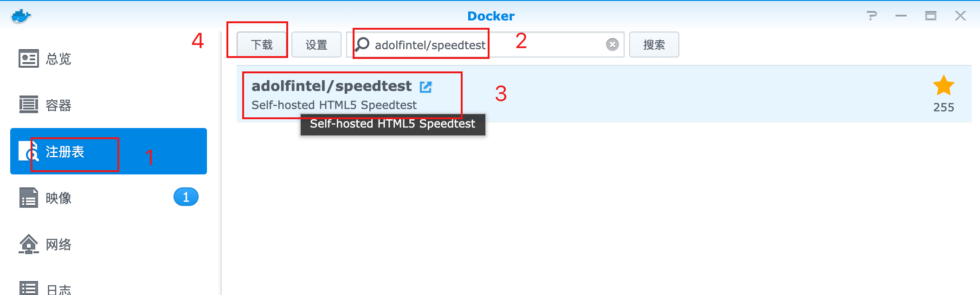
Task: Open external link icon beside adolfintel/speedtest
Action: tap(426, 87)
